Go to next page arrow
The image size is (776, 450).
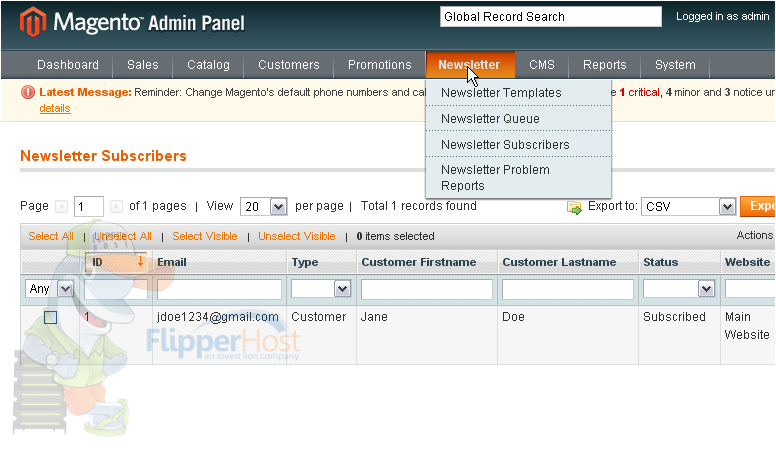[x=116, y=206]
